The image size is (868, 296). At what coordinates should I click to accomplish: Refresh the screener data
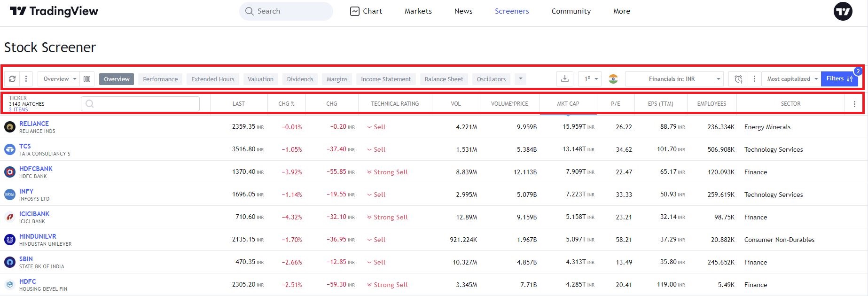coord(12,79)
